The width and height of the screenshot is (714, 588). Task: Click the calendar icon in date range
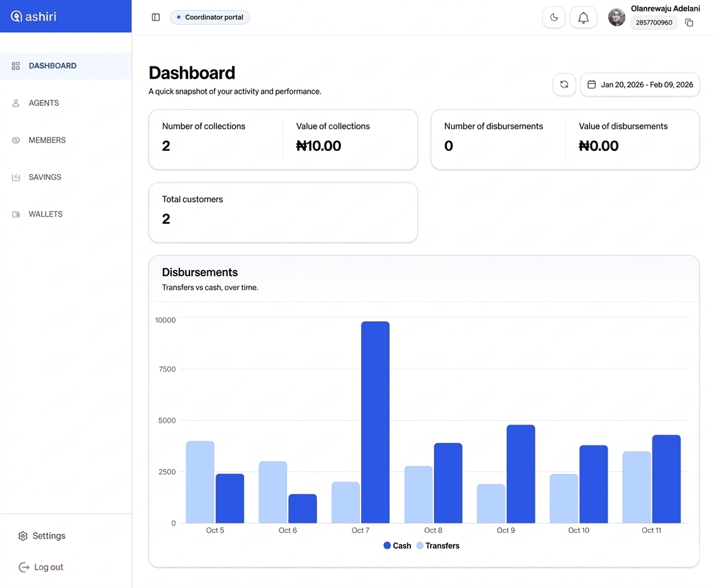point(592,84)
